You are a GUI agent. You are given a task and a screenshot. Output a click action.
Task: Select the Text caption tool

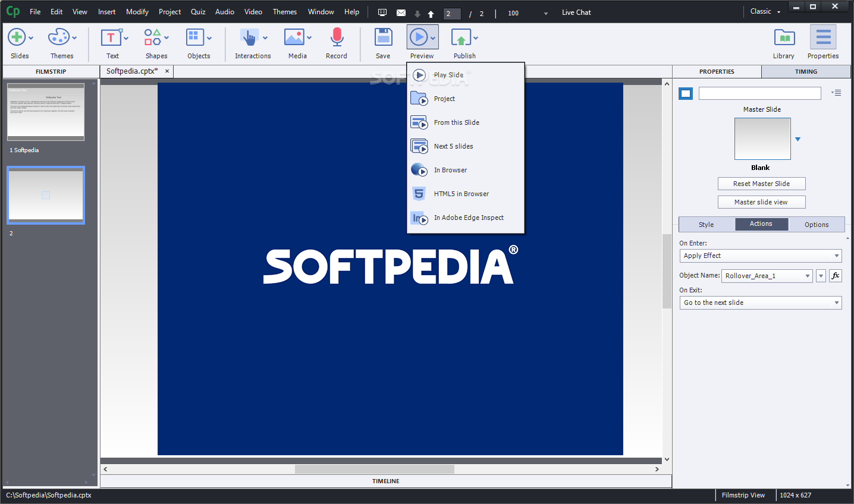click(111, 37)
